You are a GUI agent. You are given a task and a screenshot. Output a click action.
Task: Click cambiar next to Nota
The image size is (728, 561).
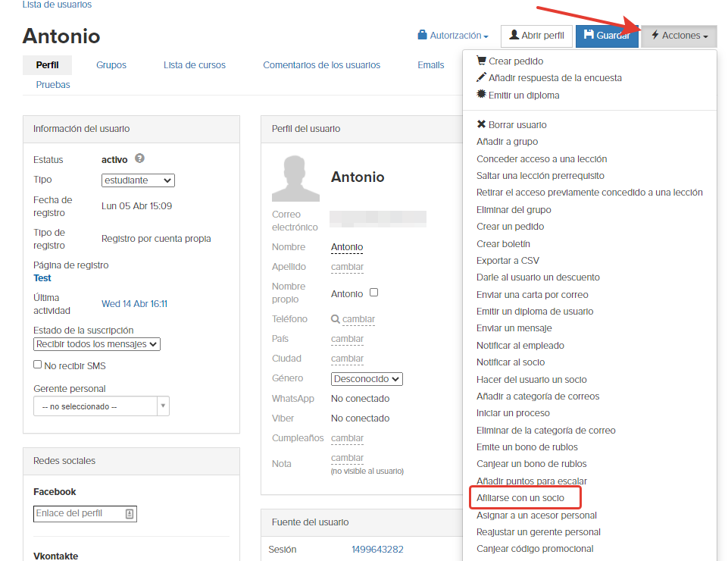tap(347, 458)
